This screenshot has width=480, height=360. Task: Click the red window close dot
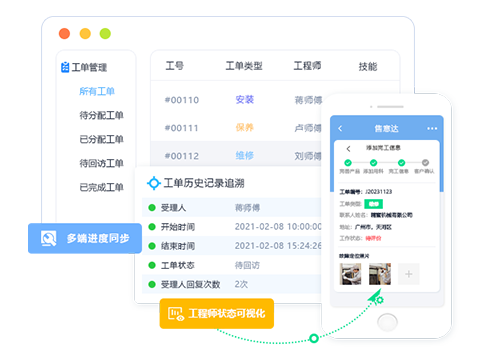coord(65,34)
